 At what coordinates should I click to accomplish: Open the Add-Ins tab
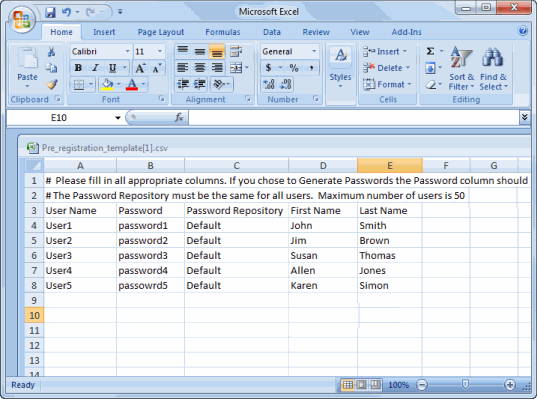click(x=406, y=32)
